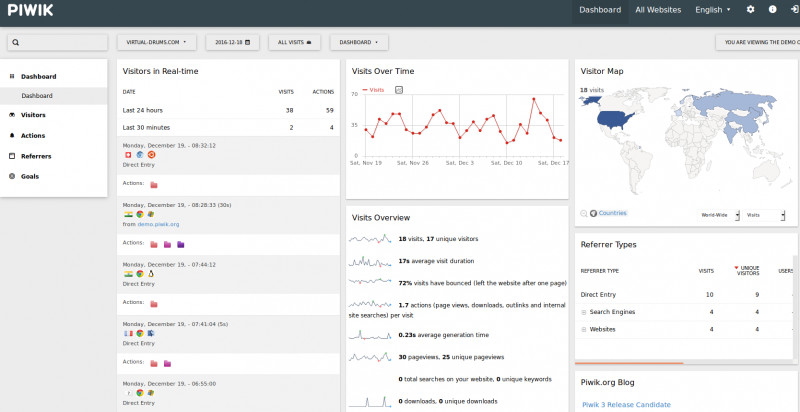Click the 'Direct Entry' row in Referrer Types

pyautogui.click(x=684, y=295)
